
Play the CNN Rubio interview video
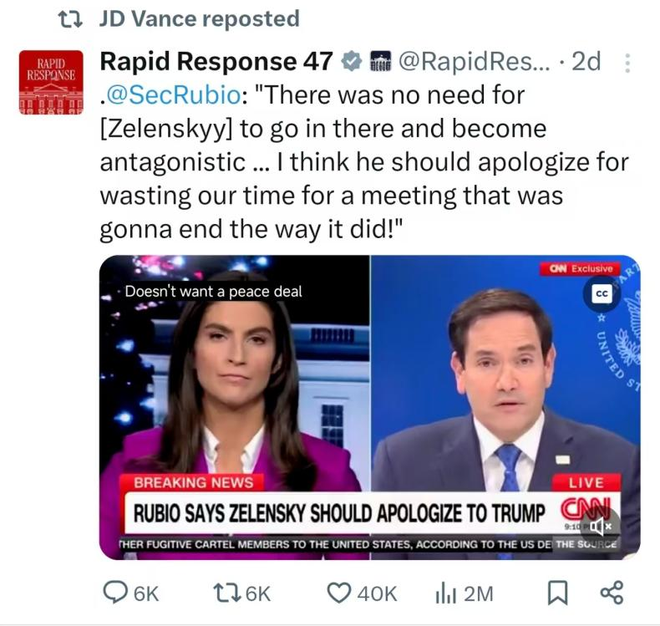click(x=370, y=405)
